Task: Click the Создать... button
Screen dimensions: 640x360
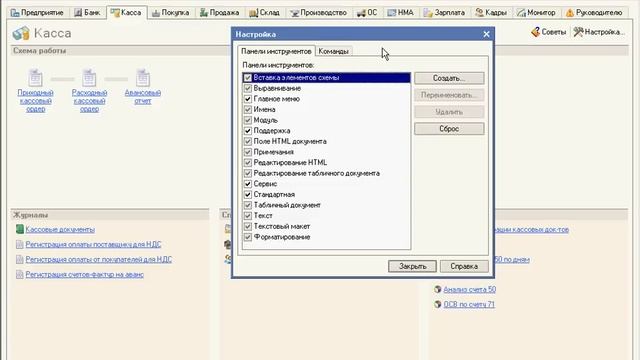Action: 449,78
